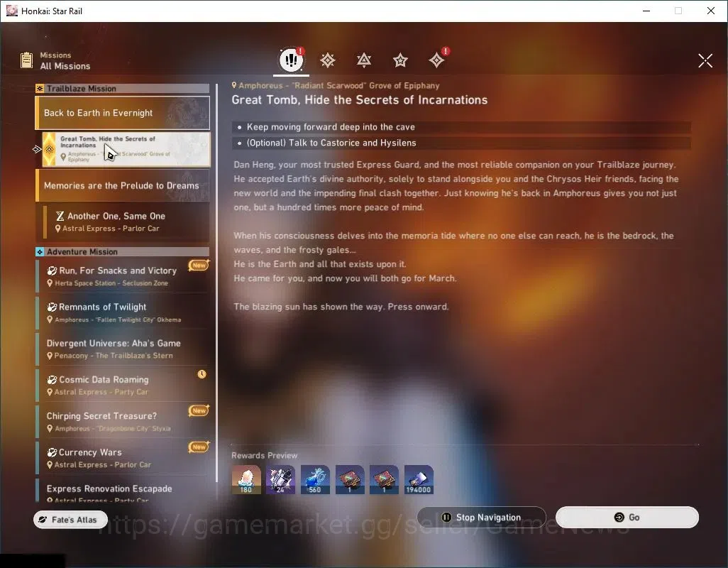Click the Go button
This screenshot has height=568, width=728.
(627, 518)
